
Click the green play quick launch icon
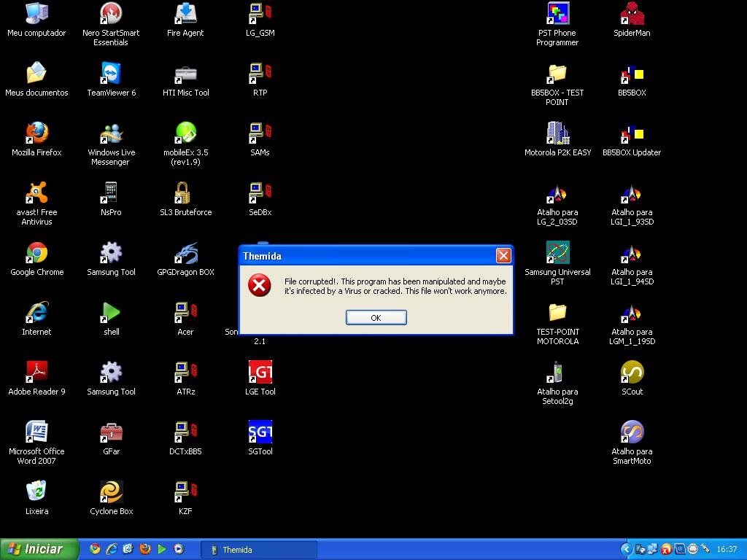(x=162, y=549)
